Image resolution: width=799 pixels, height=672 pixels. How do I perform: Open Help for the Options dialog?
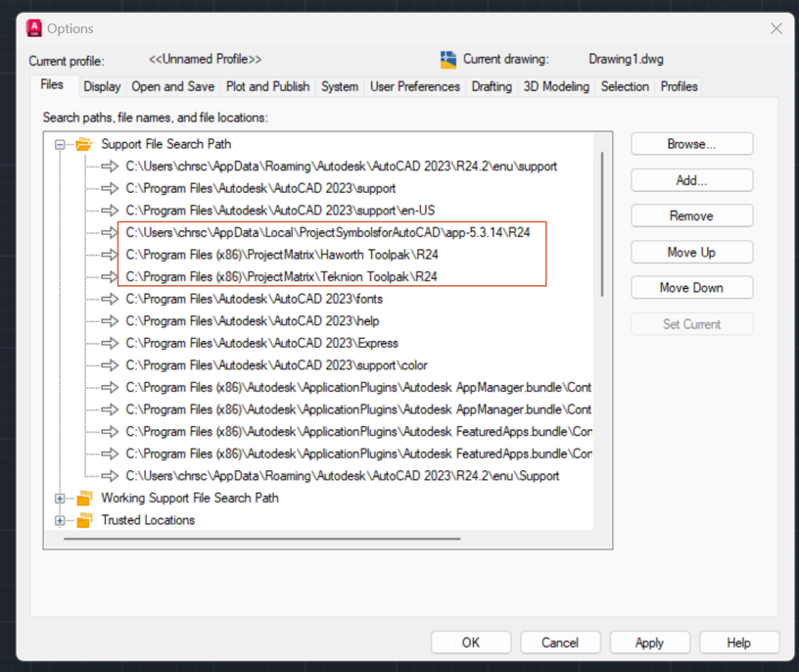tap(739, 643)
